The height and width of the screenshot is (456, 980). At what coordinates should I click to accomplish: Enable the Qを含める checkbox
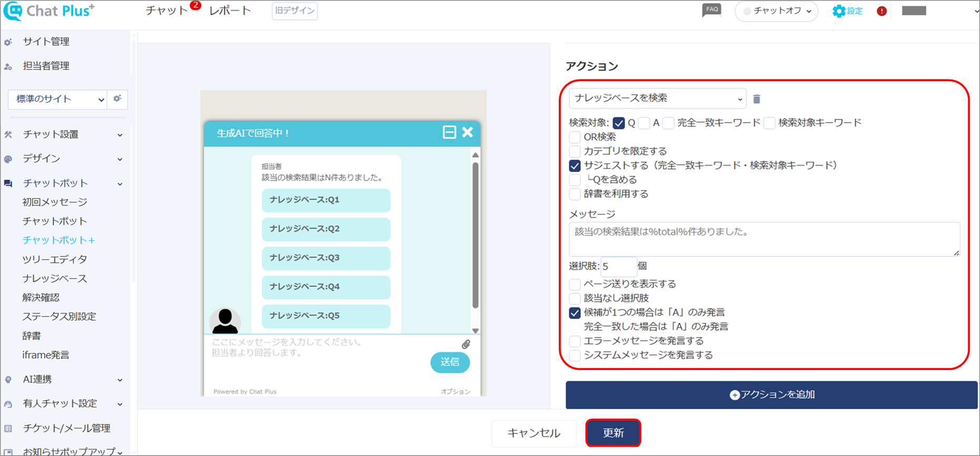[x=575, y=180]
